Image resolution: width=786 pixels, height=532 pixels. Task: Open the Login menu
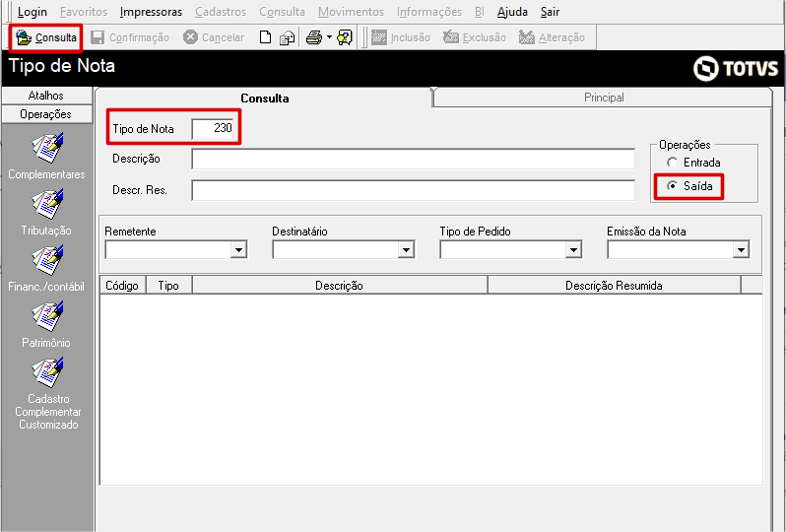pos(33,12)
